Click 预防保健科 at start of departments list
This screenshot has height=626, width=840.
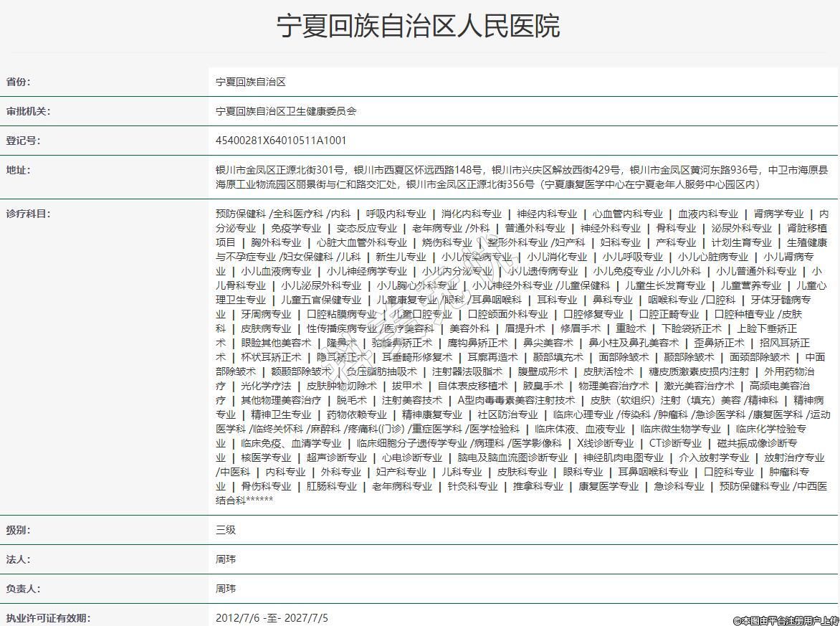tap(241, 214)
